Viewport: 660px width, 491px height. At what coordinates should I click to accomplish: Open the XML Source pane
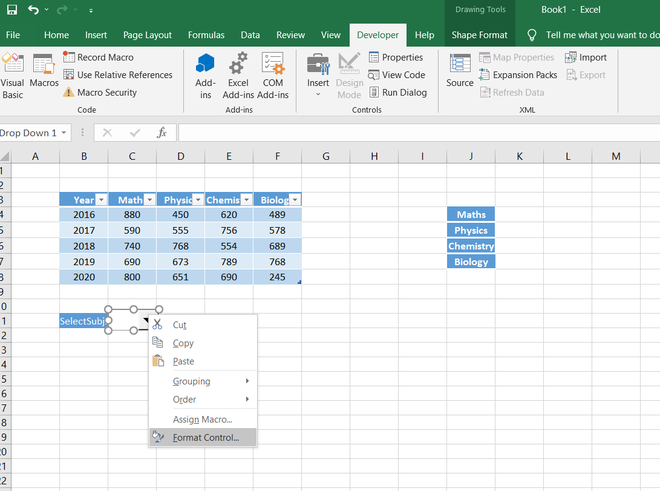[x=460, y=70]
